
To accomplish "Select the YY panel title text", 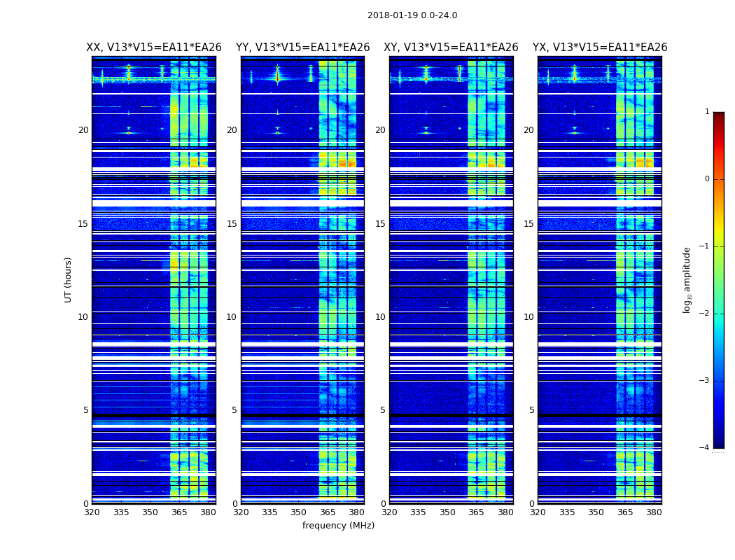I will click(302, 48).
